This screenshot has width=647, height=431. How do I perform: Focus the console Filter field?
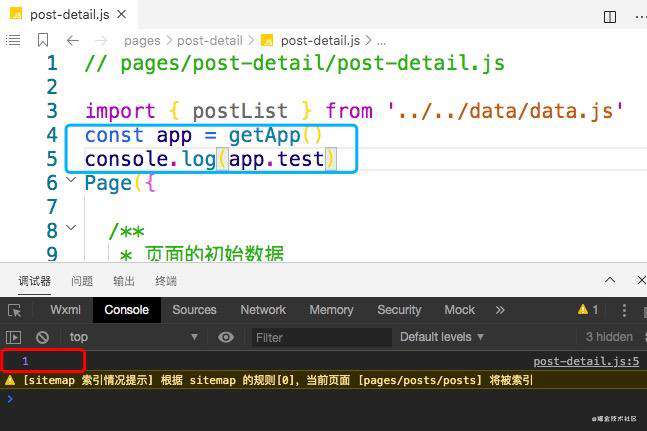(x=321, y=337)
